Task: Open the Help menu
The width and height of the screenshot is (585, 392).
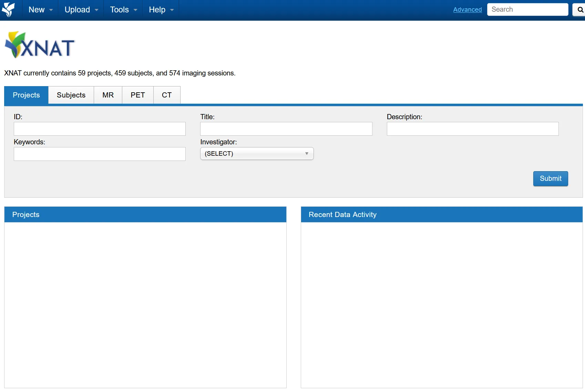Action: click(161, 10)
